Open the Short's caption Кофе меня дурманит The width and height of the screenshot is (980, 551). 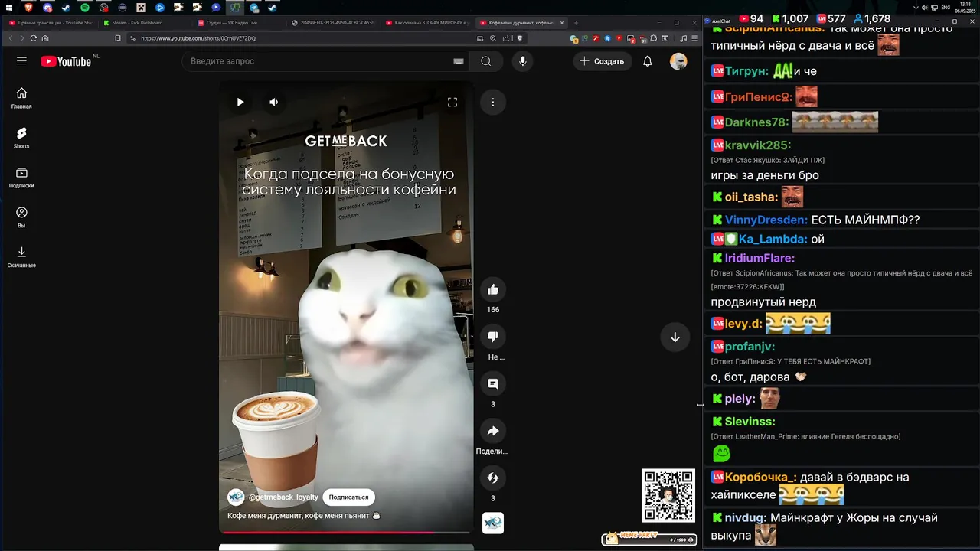point(304,516)
